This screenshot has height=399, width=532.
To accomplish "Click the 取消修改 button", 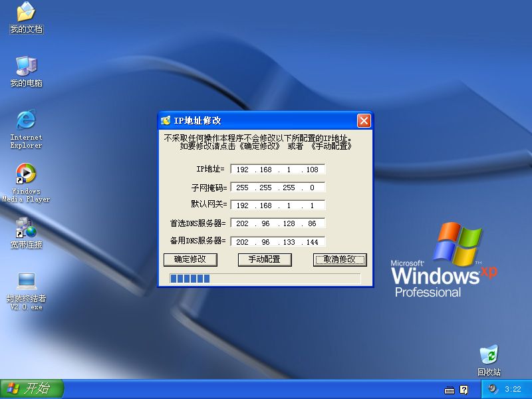I will [x=340, y=259].
